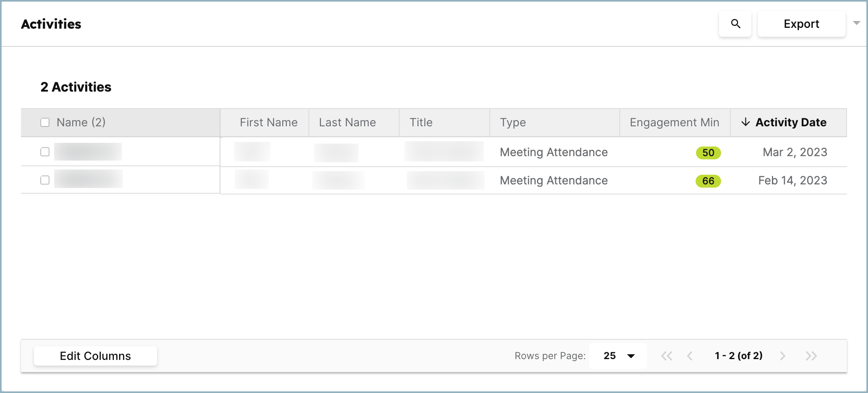868x393 pixels.
Task: Click the descending sort arrow on Activity Date
Action: (x=746, y=122)
